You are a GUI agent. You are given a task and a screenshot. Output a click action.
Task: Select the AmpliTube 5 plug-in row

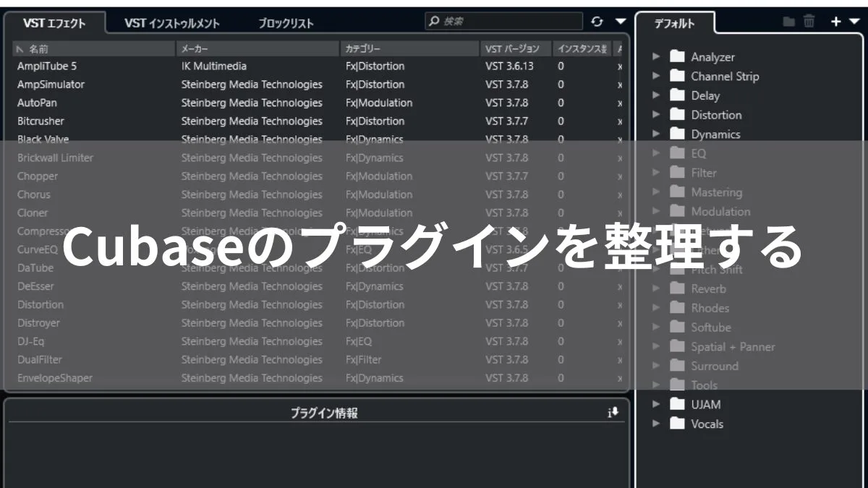point(318,66)
